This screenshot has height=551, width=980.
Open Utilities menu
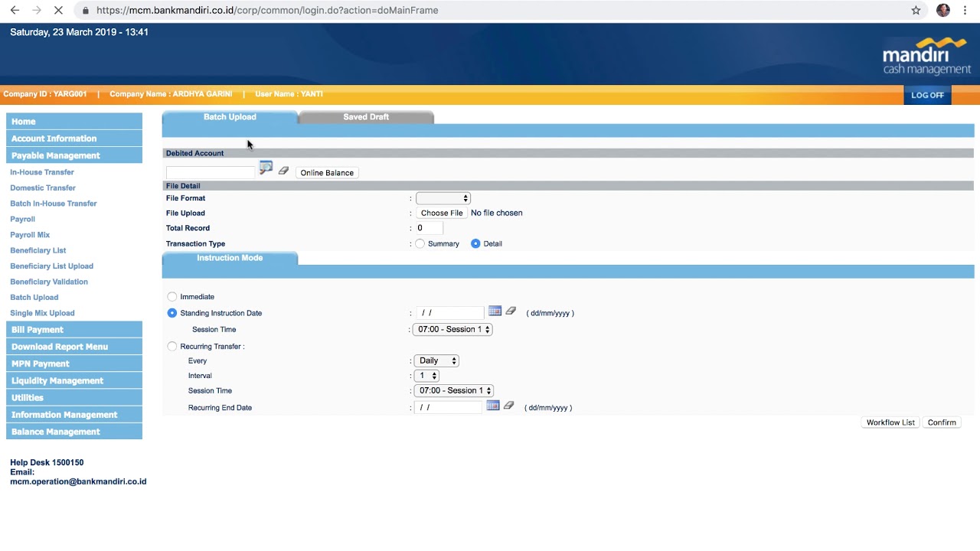pyautogui.click(x=74, y=398)
